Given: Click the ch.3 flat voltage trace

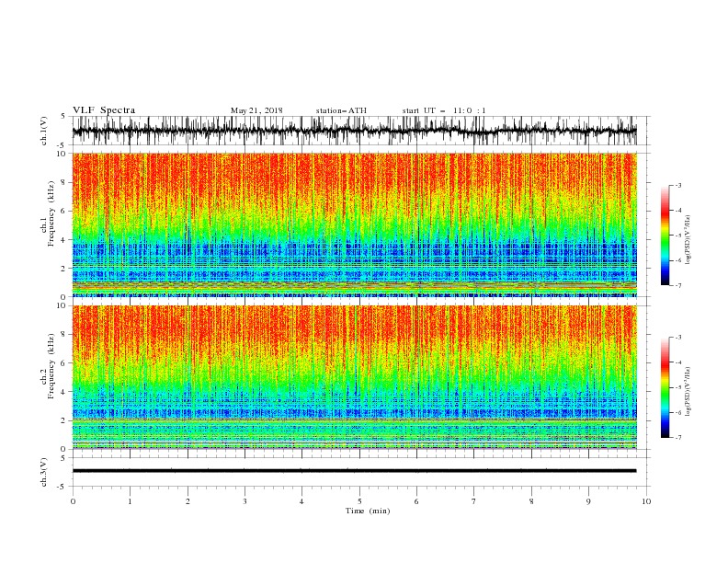Looking at the screenshot, I should [354, 471].
